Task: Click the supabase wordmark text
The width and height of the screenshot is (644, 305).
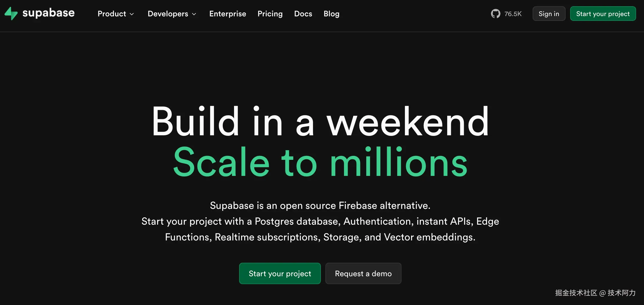Action: tap(48, 13)
